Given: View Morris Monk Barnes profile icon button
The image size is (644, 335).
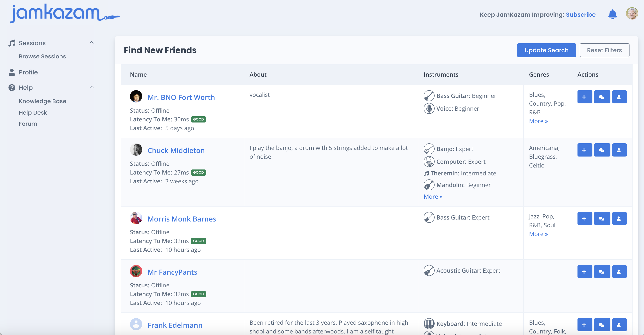Looking at the screenshot, I should coord(619,218).
